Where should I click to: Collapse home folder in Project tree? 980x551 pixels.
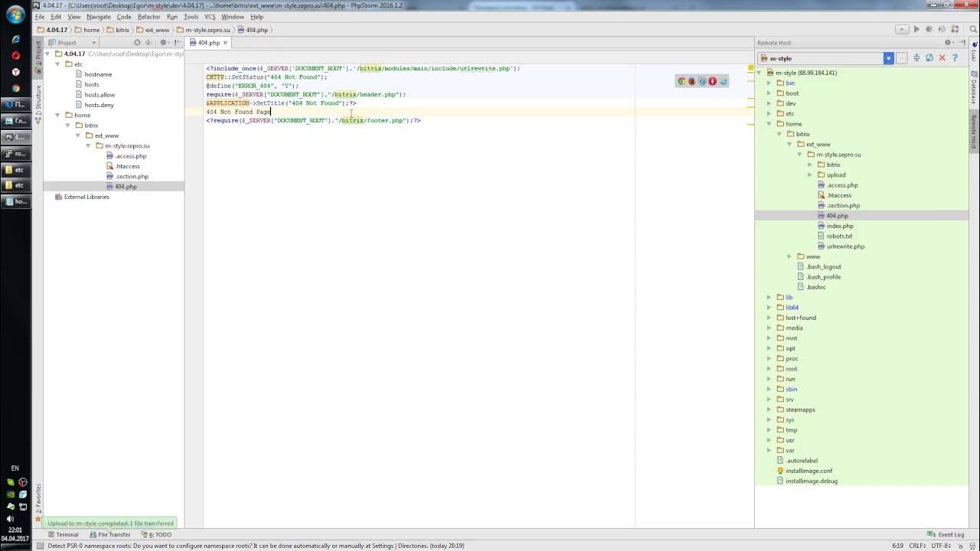point(58,115)
